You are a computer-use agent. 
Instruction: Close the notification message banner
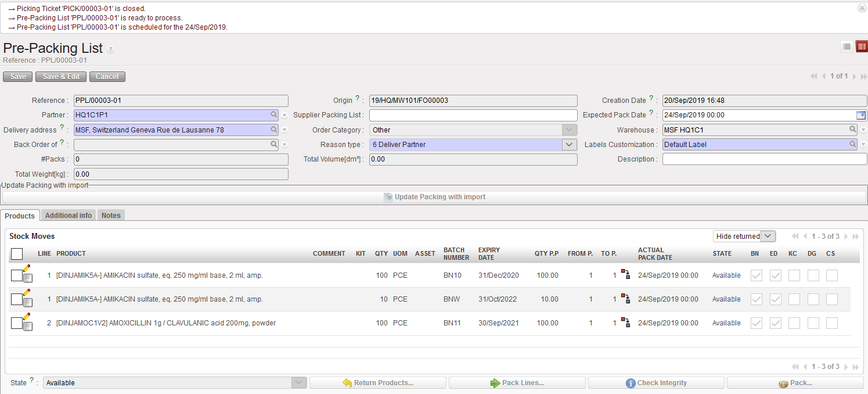(862, 8)
